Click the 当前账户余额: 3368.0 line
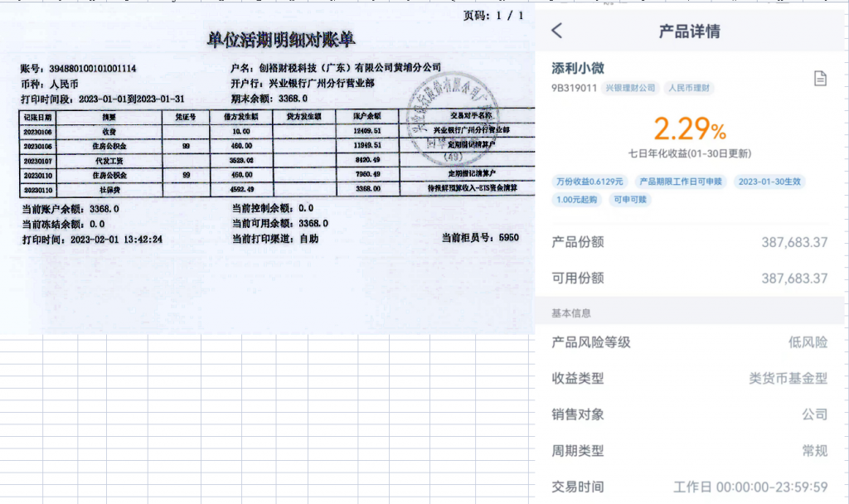849x504 pixels. tap(70, 209)
